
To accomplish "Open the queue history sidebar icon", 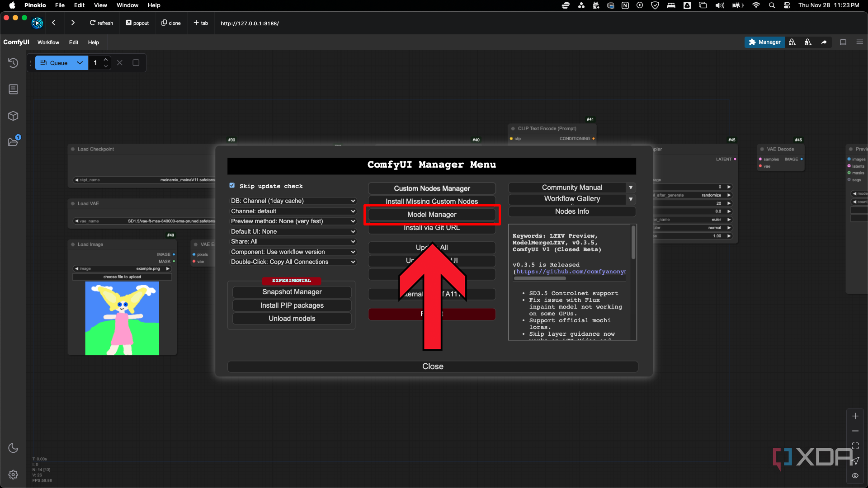I will coord(13,63).
